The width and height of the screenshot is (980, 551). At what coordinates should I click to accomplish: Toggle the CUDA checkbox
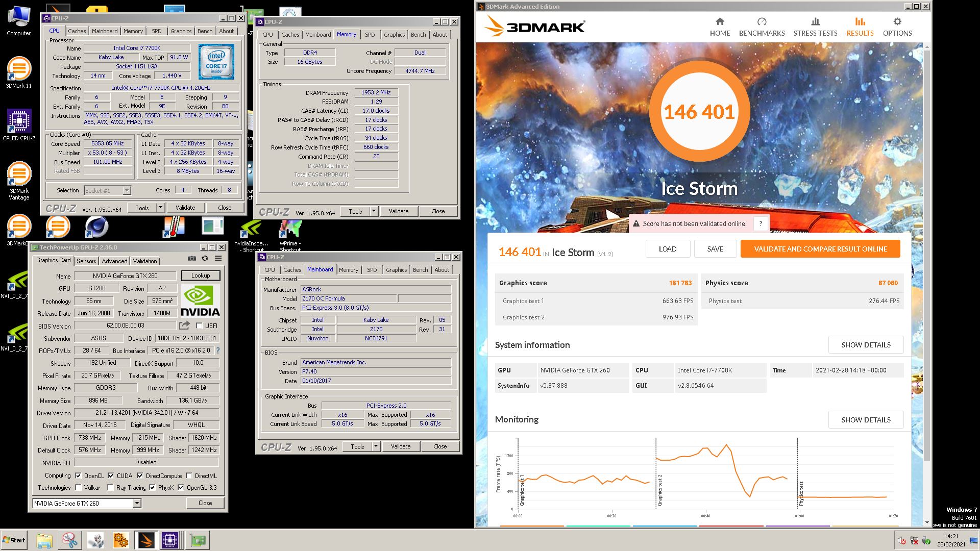(111, 475)
